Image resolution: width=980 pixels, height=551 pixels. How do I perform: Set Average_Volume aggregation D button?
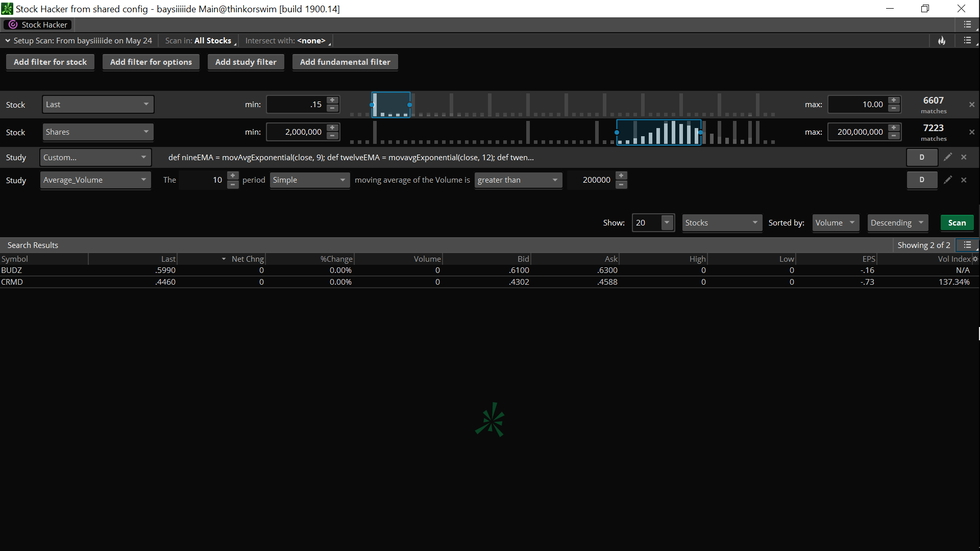[922, 180]
